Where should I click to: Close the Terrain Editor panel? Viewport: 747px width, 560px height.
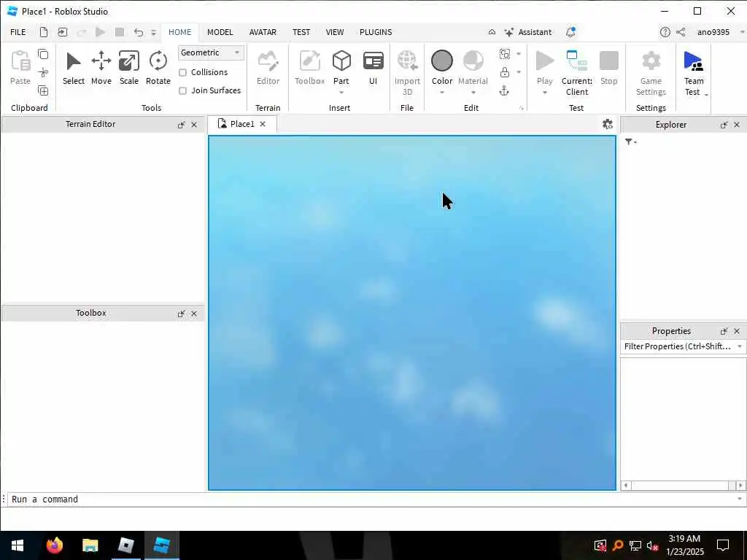[x=194, y=125]
